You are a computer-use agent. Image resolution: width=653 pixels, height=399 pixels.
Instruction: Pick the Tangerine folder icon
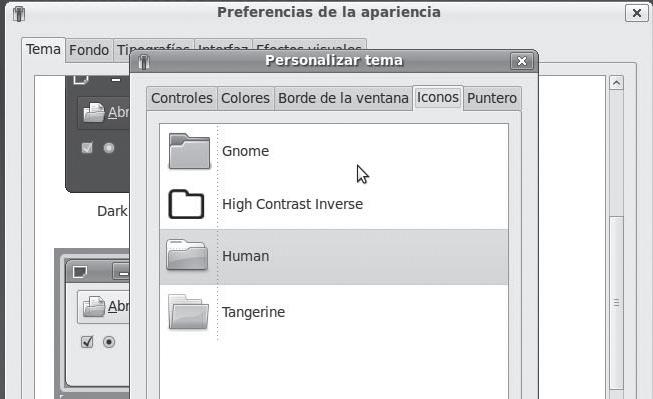[x=188, y=312]
